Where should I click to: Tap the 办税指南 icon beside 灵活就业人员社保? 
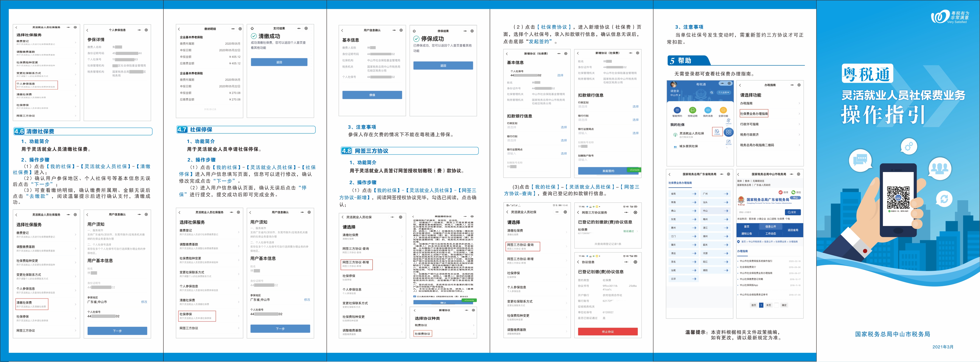(x=717, y=132)
